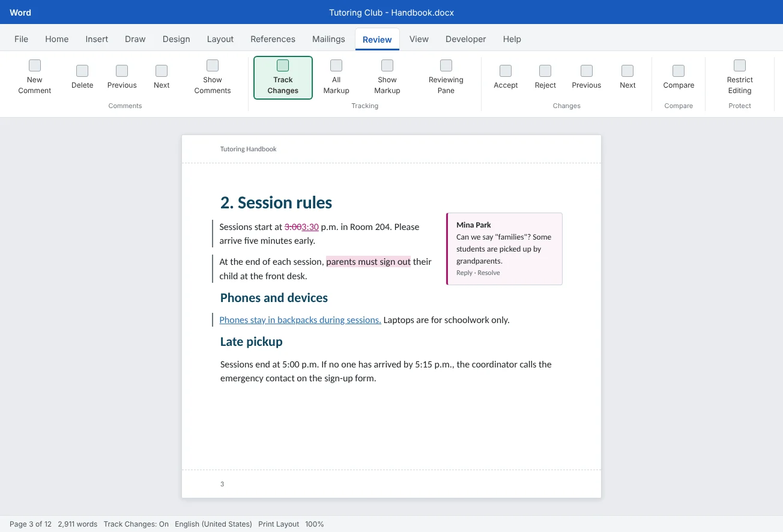The height and width of the screenshot is (532, 783).
Task: Click highlighted text "parents must sign out"
Action: pyautogui.click(x=368, y=262)
